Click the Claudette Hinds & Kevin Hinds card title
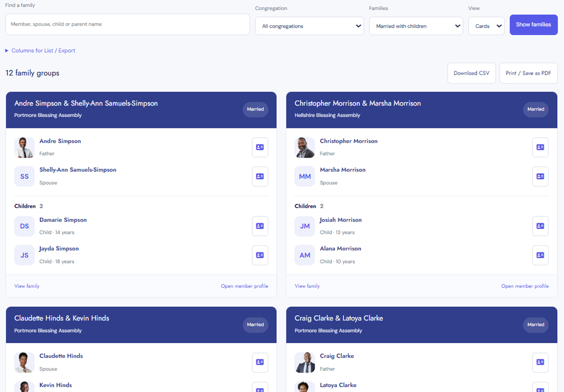564x392 pixels. pos(62,318)
